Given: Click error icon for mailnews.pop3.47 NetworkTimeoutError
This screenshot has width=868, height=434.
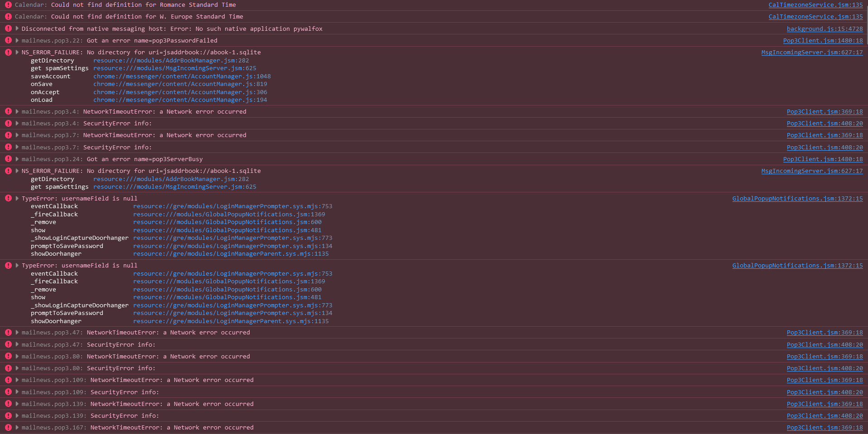Looking at the screenshot, I should tap(8, 332).
